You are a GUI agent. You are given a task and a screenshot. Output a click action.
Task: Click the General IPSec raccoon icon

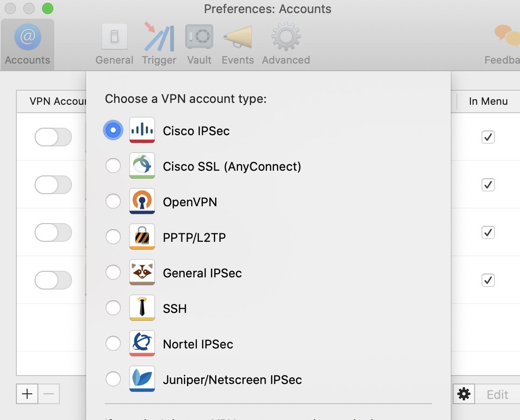(142, 272)
